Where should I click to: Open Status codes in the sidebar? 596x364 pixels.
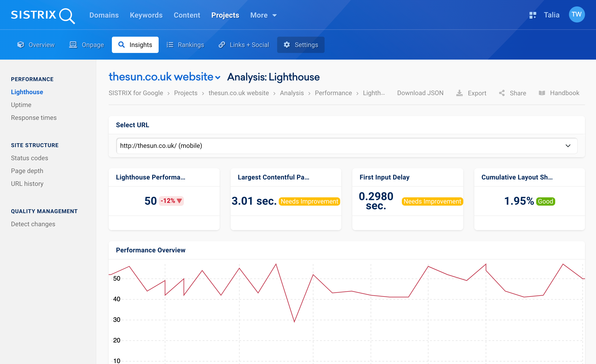pyautogui.click(x=30, y=158)
